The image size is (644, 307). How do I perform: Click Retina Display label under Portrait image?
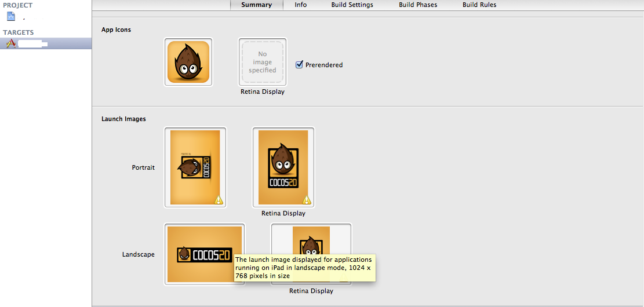pos(283,213)
